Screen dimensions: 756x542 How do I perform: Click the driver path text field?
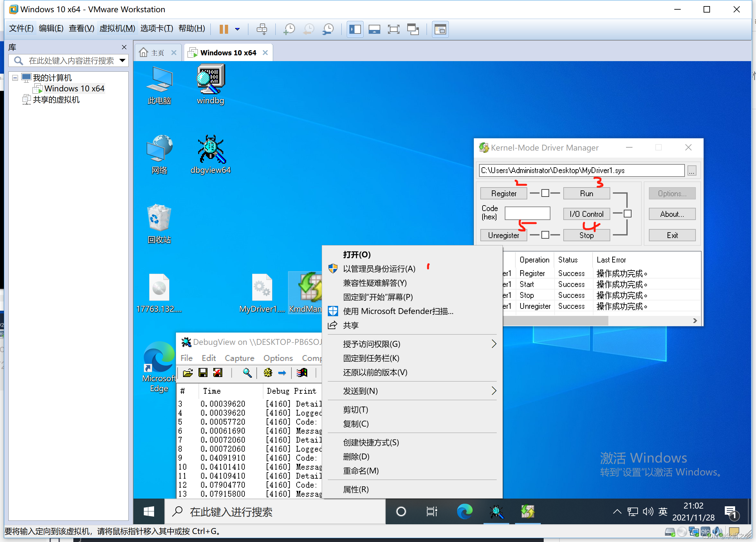click(582, 170)
